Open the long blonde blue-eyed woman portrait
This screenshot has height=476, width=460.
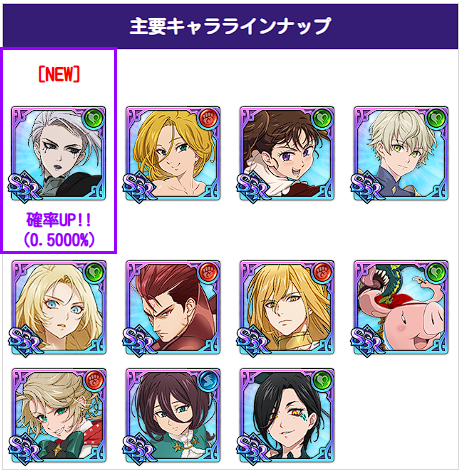tap(58, 307)
